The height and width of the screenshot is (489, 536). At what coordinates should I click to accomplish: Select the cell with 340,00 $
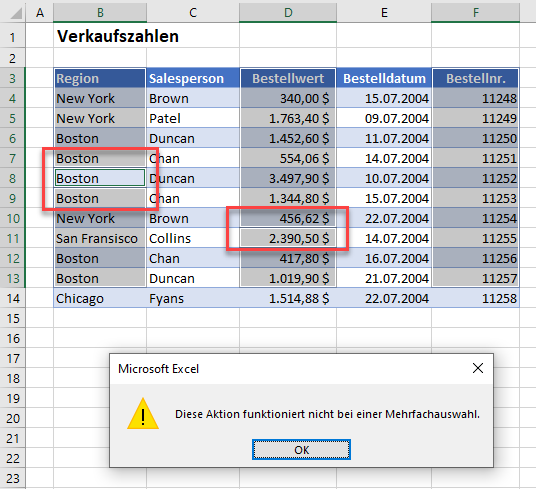pos(288,98)
